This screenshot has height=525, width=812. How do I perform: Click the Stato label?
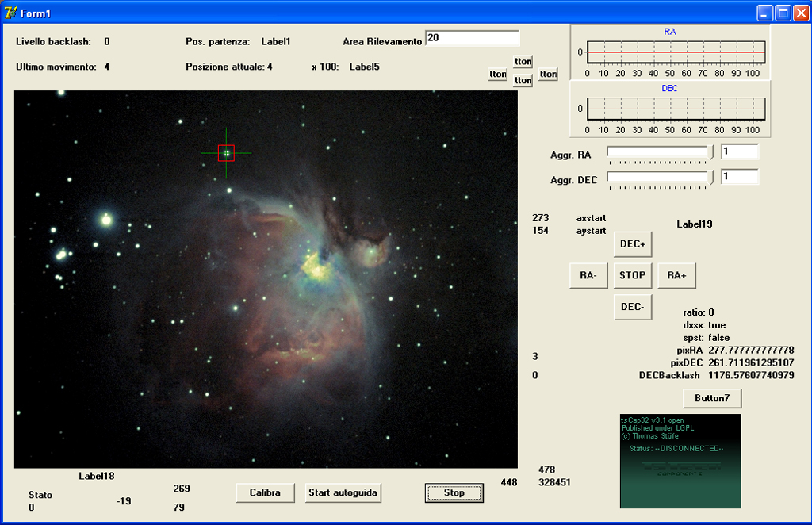pos(40,495)
